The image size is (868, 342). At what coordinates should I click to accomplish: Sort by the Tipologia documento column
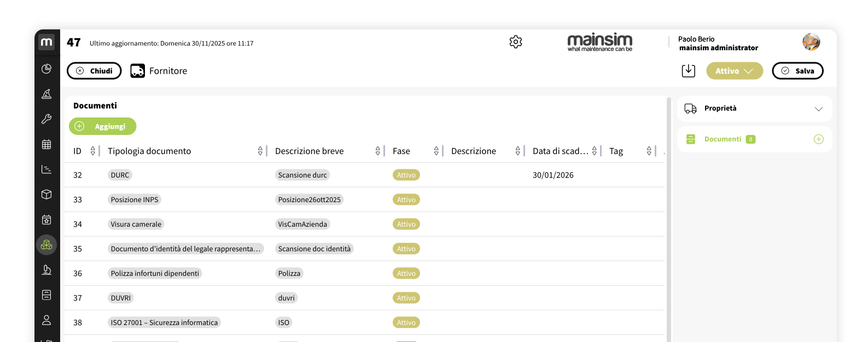pyautogui.click(x=260, y=151)
